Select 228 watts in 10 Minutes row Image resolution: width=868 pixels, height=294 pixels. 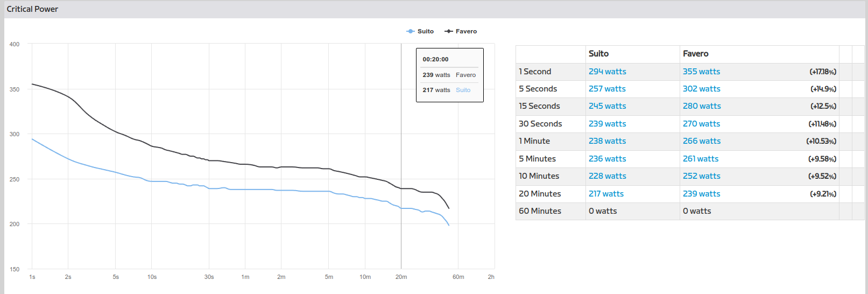(x=607, y=176)
